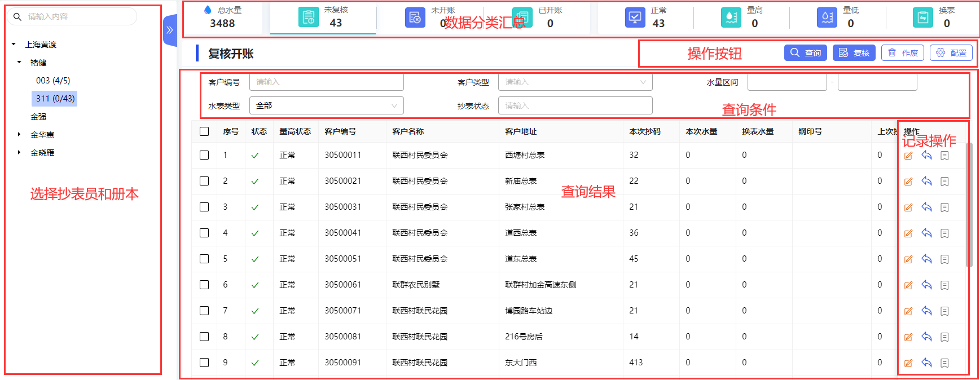Image resolution: width=980 pixels, height=380 pixels.
Task: Focus the 客户编号 input field
Action: [x=327, y=82]
